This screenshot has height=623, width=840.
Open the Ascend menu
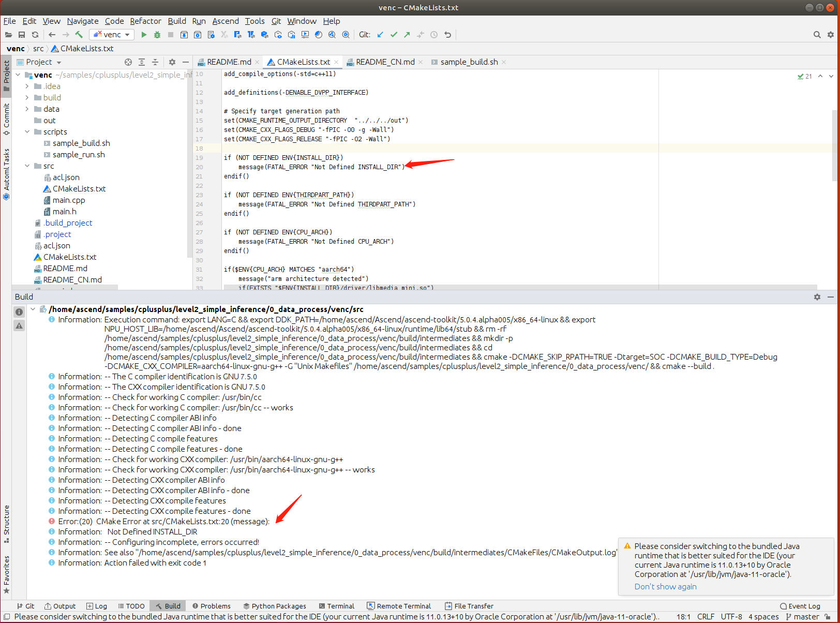(x=226, y=21)
